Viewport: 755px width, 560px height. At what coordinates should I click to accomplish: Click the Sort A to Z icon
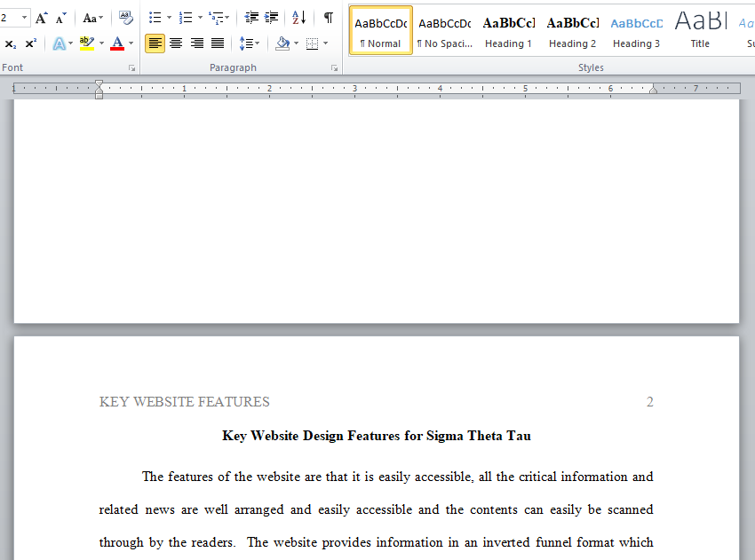pyautogui.click(x=299, y=19)
